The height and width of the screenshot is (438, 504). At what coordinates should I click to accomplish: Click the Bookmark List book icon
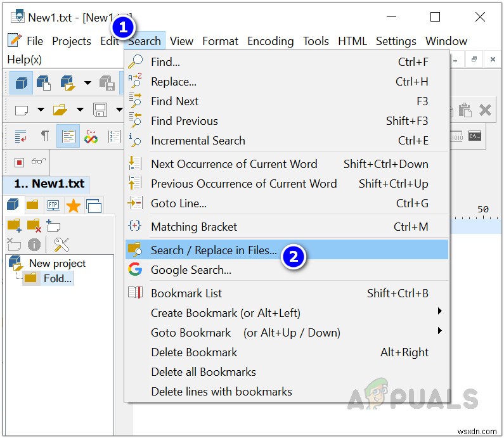coord(135,292)
